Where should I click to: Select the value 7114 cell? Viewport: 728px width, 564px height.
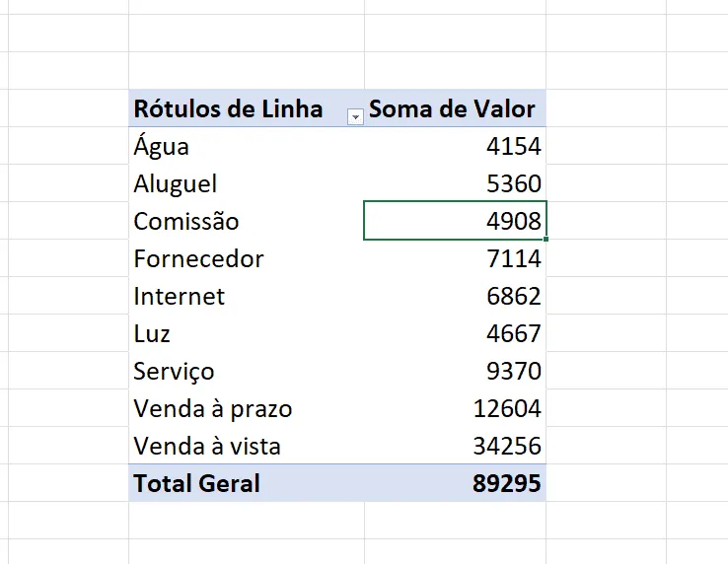[455, 258]
